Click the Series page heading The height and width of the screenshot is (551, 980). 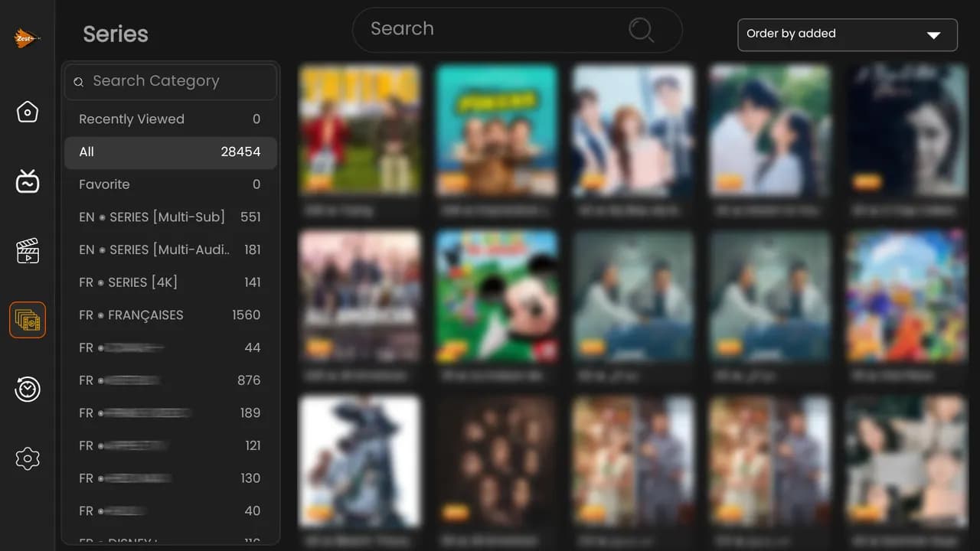[116, 34]
